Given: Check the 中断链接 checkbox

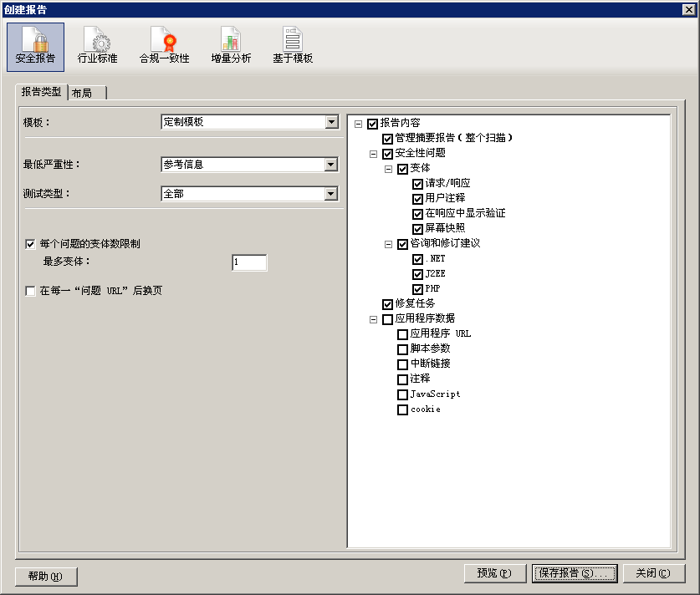Looking at the screenshot, I should (402, 364).
